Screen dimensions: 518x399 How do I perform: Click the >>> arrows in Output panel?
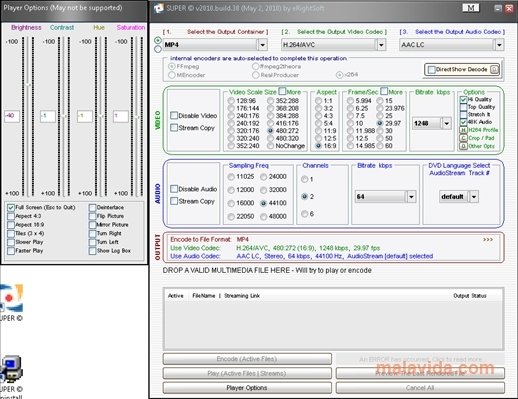[x=488, y=240]
